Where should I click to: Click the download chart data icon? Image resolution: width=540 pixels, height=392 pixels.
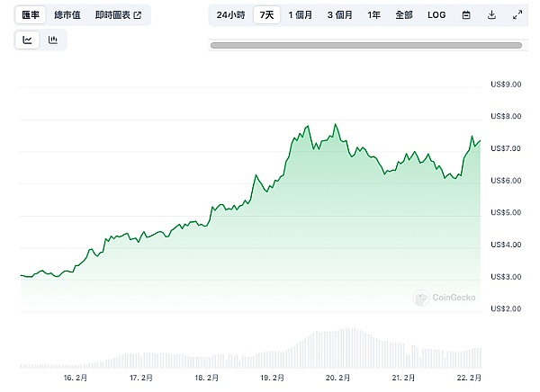(491, 15)
